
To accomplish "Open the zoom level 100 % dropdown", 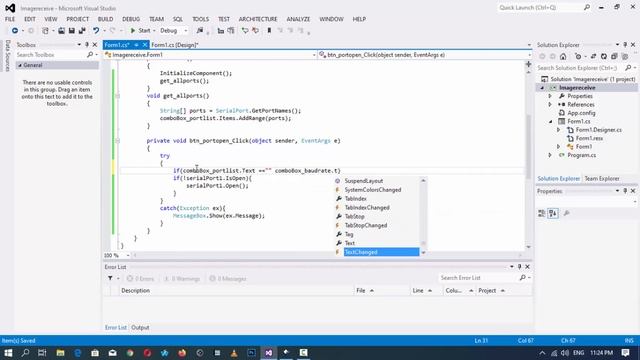I will 128,256.
